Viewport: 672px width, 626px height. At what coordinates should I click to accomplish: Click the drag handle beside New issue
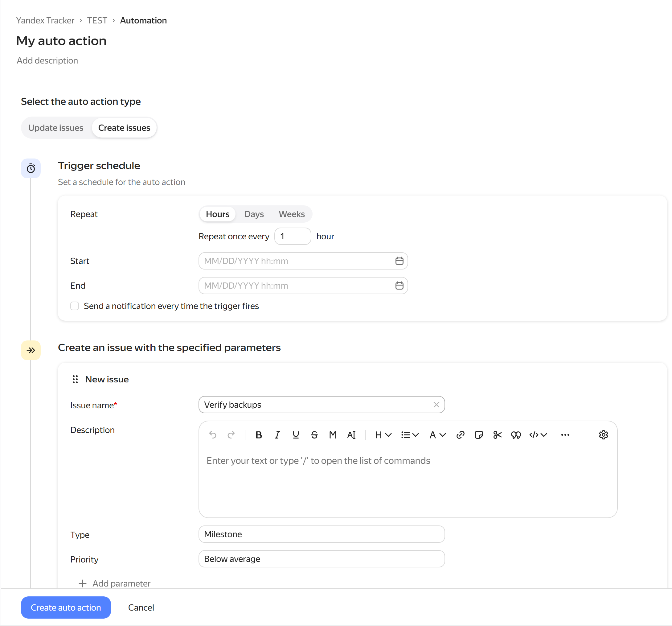click(75, 379)
